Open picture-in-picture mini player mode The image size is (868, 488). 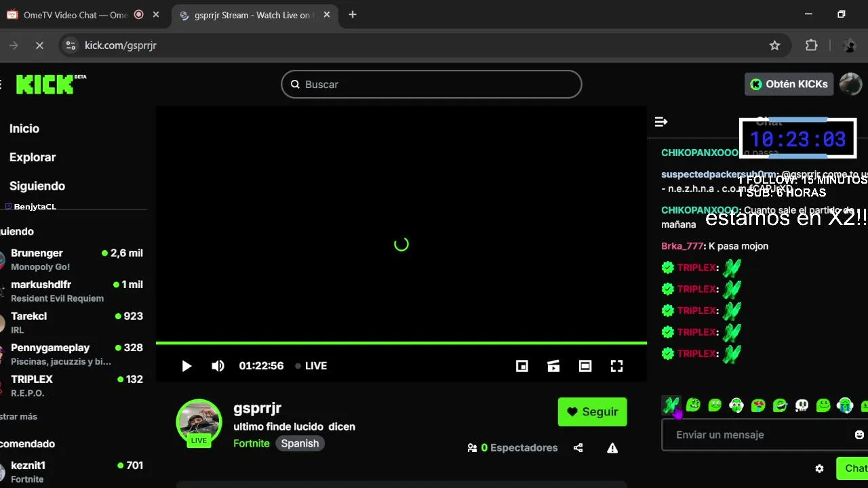tap(522, 366)
